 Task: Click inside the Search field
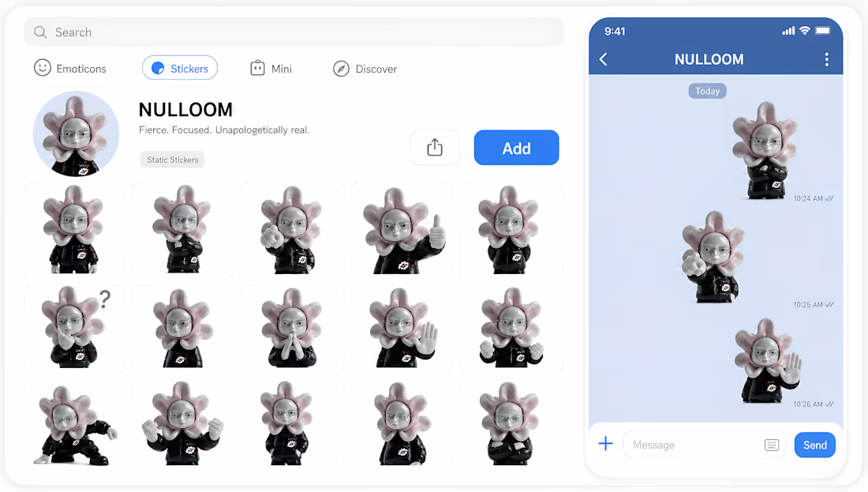point(294,32)
